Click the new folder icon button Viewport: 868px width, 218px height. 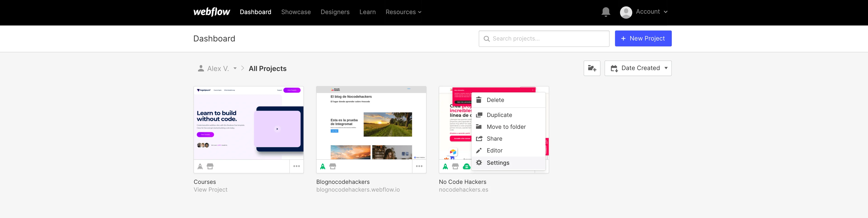pyautogui.click(x=592, y=68)
